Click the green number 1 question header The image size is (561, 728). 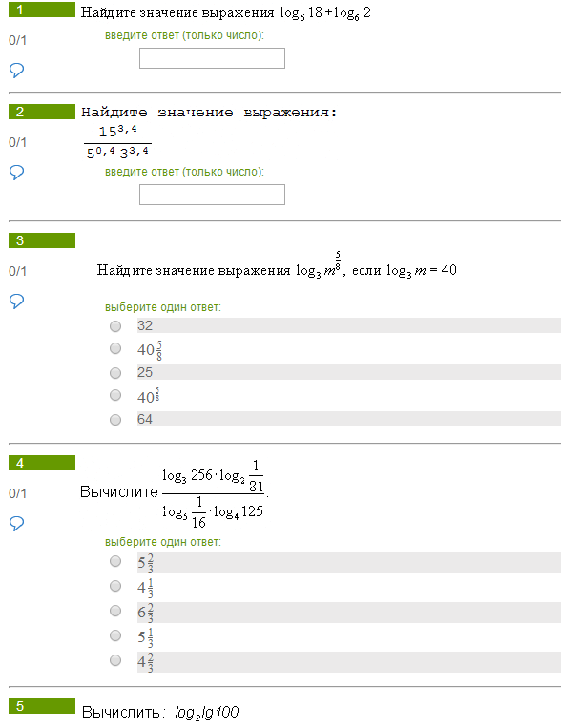click(x=42, y=10)
